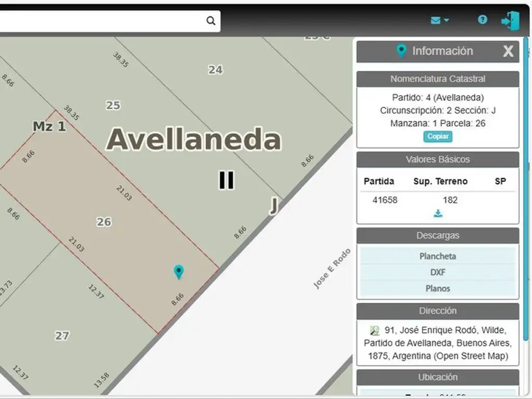Click the pin icon beside Información title

[401, 51]
